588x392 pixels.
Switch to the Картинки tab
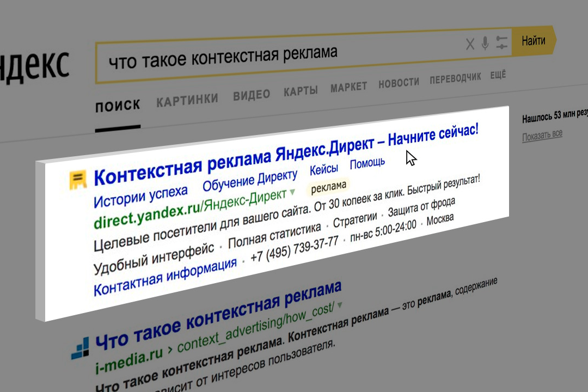(x=187, y=99)
